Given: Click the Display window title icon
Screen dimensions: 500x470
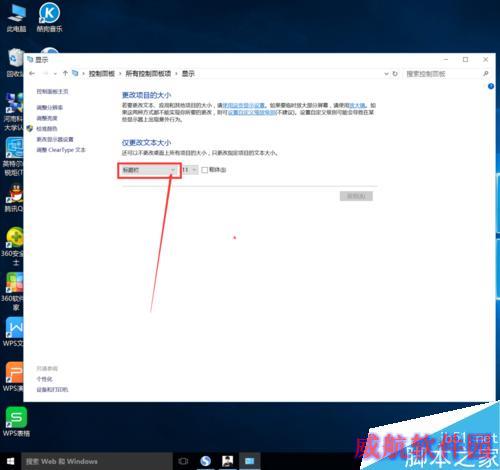Looking at the screenshot, I should (x=30, y=59).
